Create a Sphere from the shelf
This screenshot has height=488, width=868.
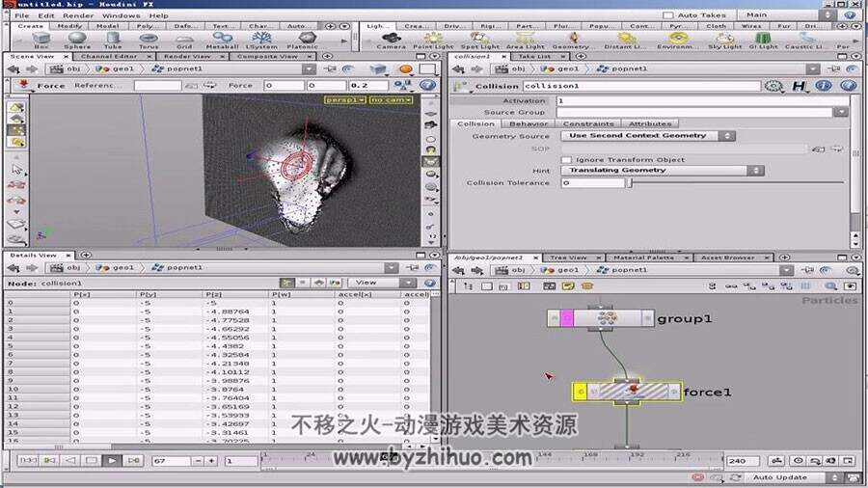click(x=77, y=41)
